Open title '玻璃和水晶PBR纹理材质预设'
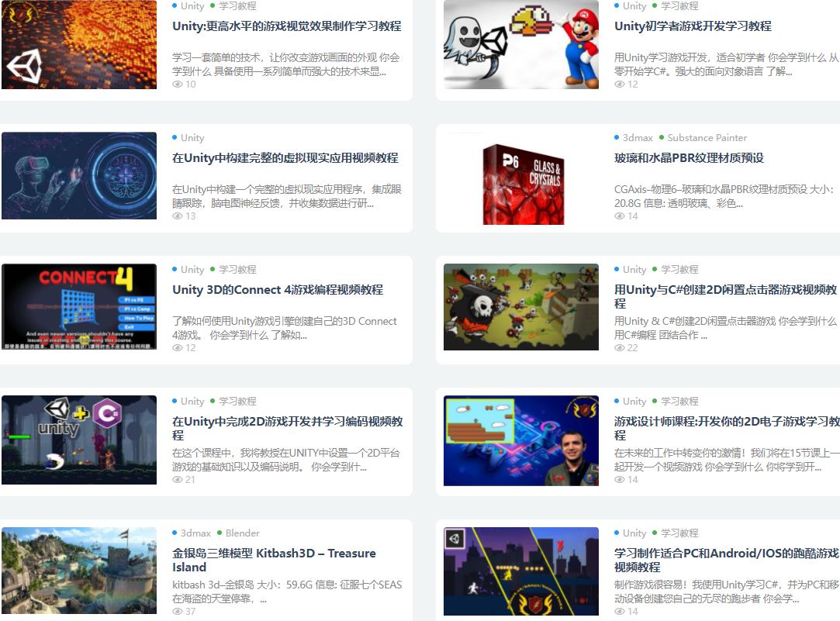Viewport: 840px width, 621px height. (x=689, y=158)
